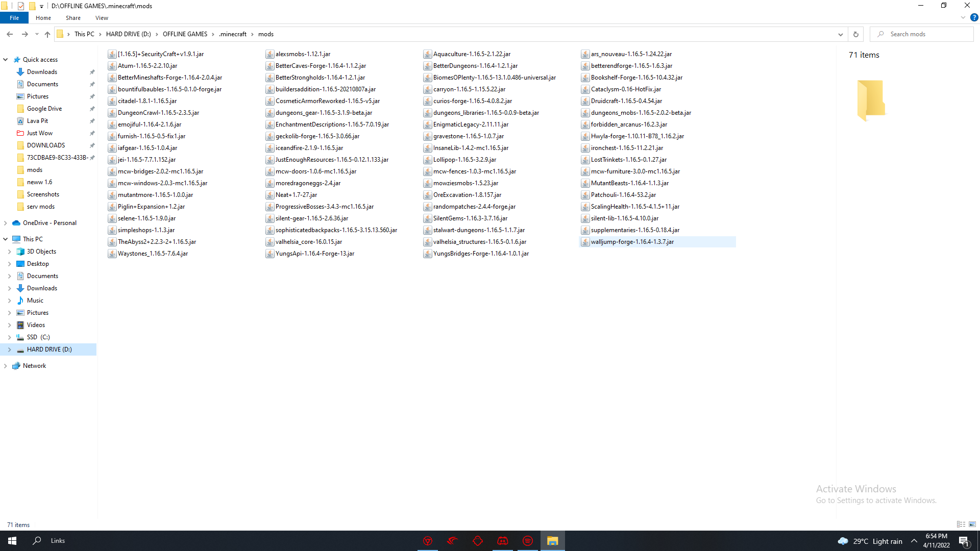The height and width of the screenshot is (551, 980).
Task: Click .minecraft in the address path
Action: [x=233, y=34]
